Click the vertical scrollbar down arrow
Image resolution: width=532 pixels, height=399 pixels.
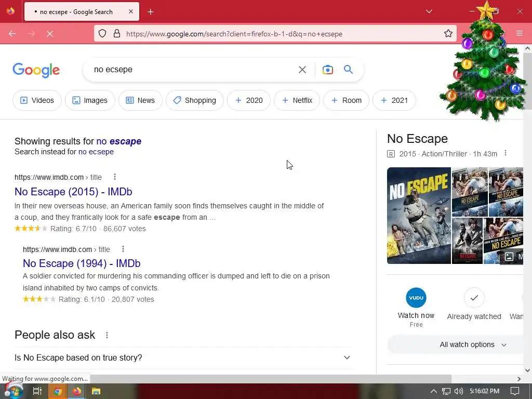click(x=527, y=370)
